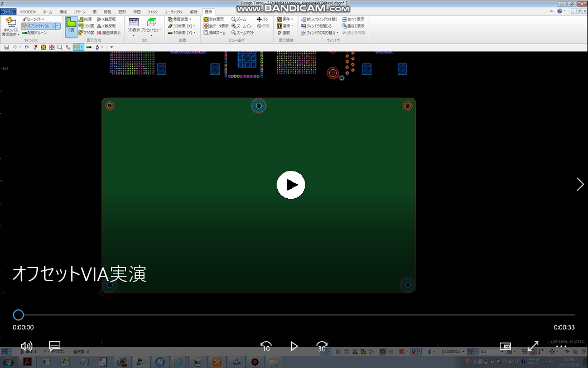
Task: Toggle 層逆順表示 reverse layer order
Action: 109,33
